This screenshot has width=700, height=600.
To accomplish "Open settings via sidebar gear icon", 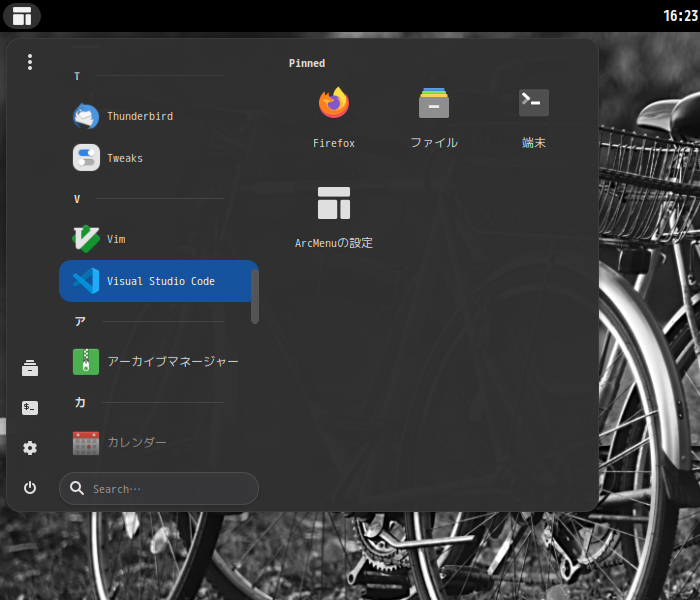I will [x=30, y=448].
